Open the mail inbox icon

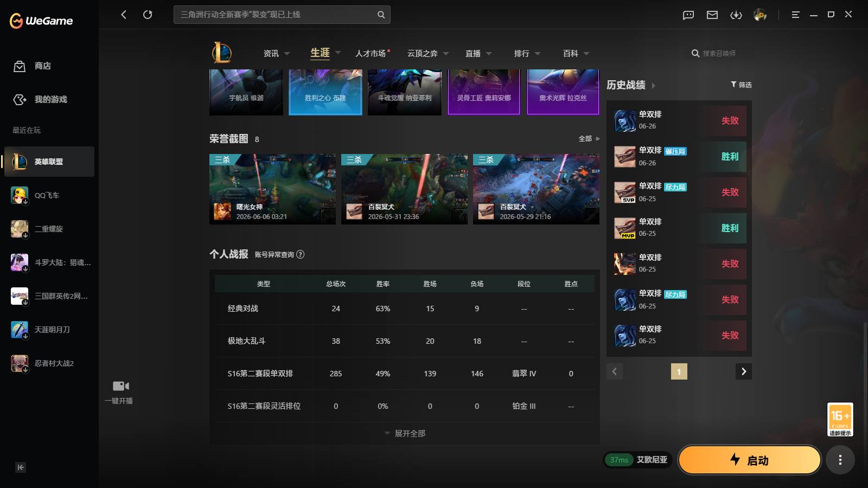click(712, 15)
